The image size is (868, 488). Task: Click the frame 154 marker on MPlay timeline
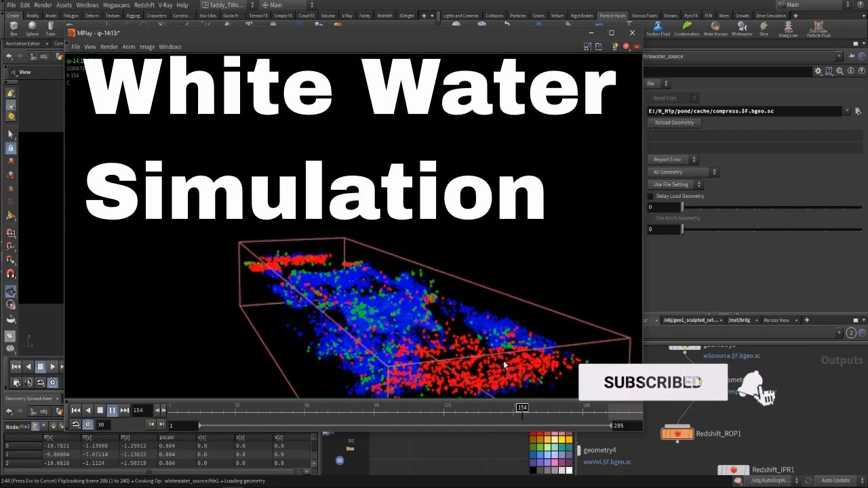522,407
